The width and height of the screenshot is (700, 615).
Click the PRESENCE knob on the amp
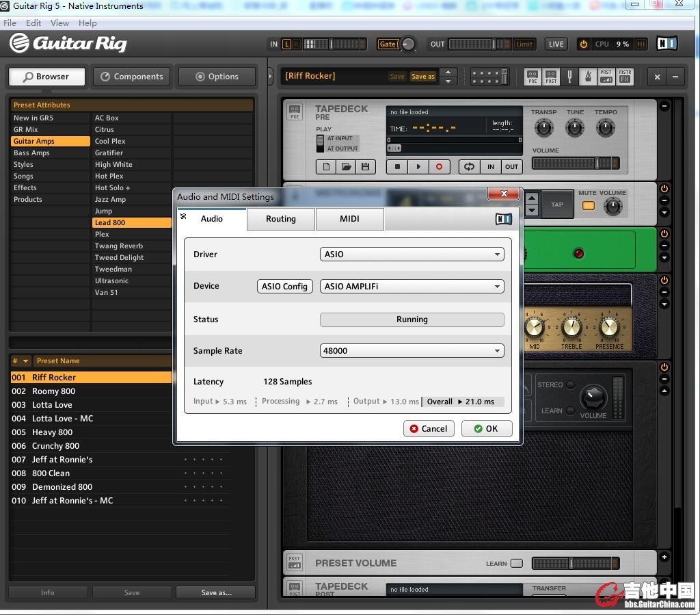609,328
